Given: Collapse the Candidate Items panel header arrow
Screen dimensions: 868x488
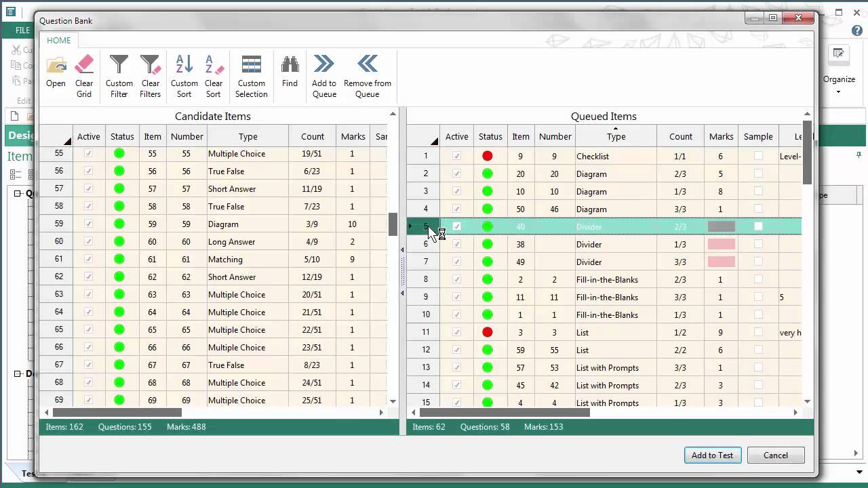Looking at the screenshot, I should [393, 114].
